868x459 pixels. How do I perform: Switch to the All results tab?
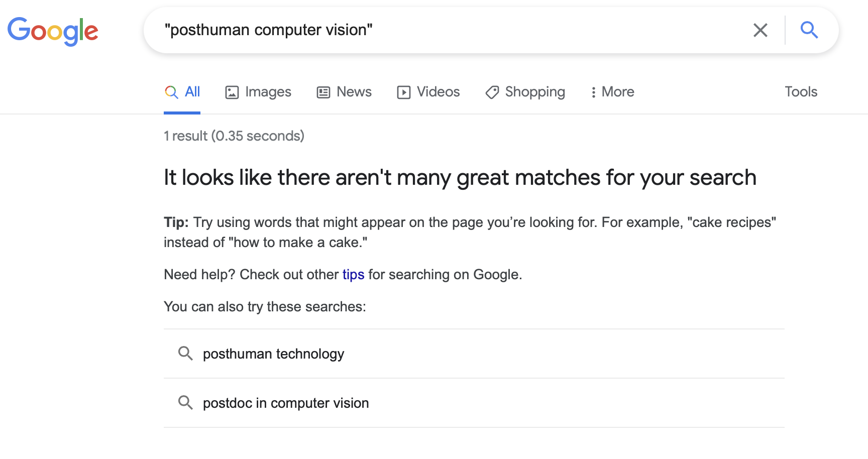coord(191,92)
